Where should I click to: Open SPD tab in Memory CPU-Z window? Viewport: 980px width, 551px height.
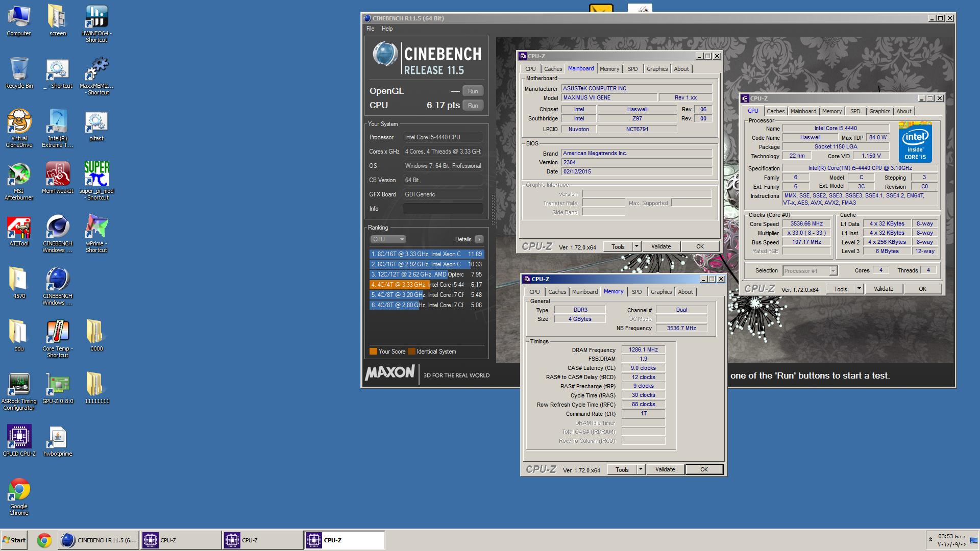pos(636,292)
